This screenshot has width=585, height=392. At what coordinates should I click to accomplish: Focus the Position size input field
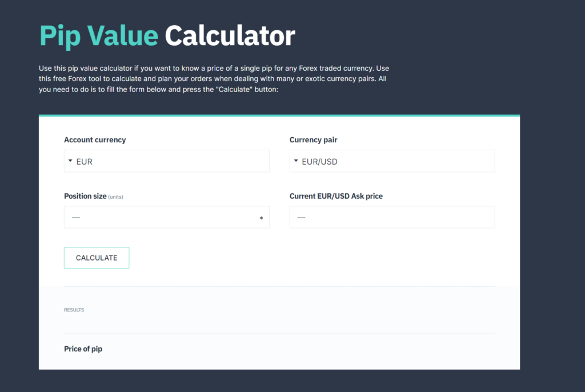point(160,217)
